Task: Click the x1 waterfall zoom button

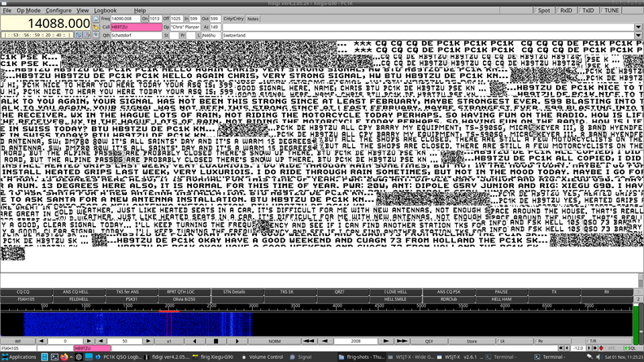Action: click(x=169, y=341)
